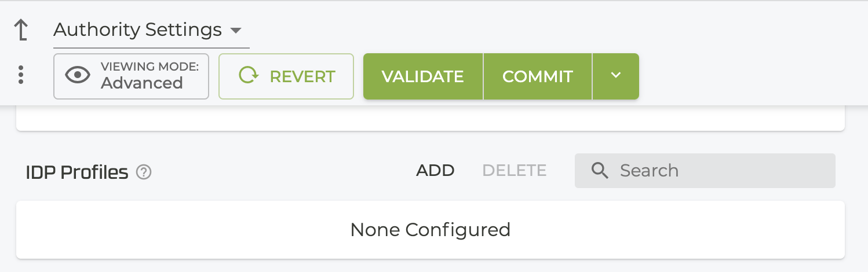The image size is (868, 272).
Task: Click the "VIEWING MODE:" caption text
Action: click(x=149, y=67)
